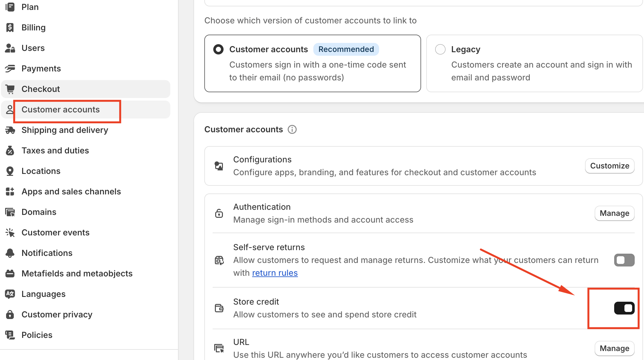
Task: Click the Customer privacy lock icon
Action: click(10, 315)
